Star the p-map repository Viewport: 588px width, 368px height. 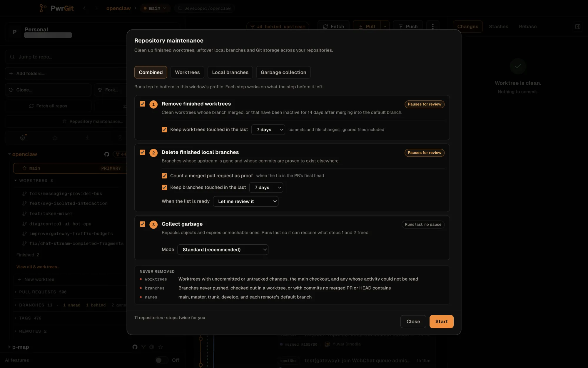pos(161,347)
